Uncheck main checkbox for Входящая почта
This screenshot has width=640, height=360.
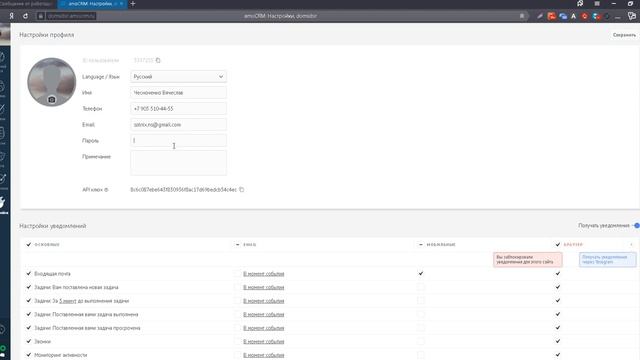coord(29,273)
